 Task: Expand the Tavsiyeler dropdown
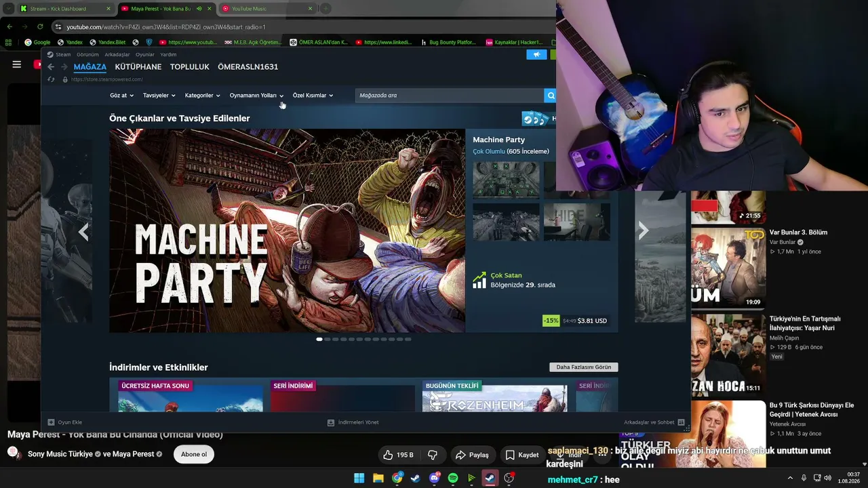pyautogui.click(x=159, y=96)
